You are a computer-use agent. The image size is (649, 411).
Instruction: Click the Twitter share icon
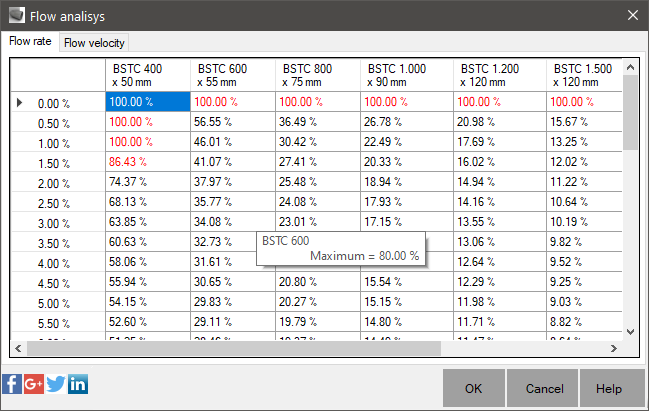point(55,384)
